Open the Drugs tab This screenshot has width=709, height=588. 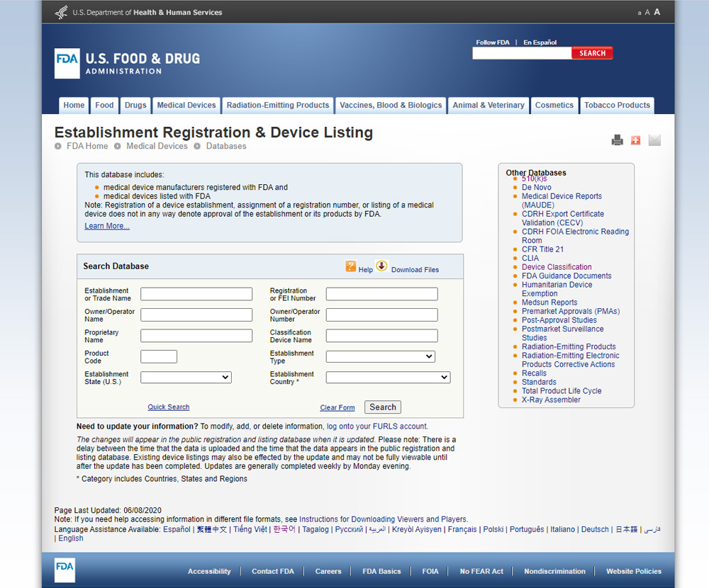pyautogui.click(x=135, y=106)
